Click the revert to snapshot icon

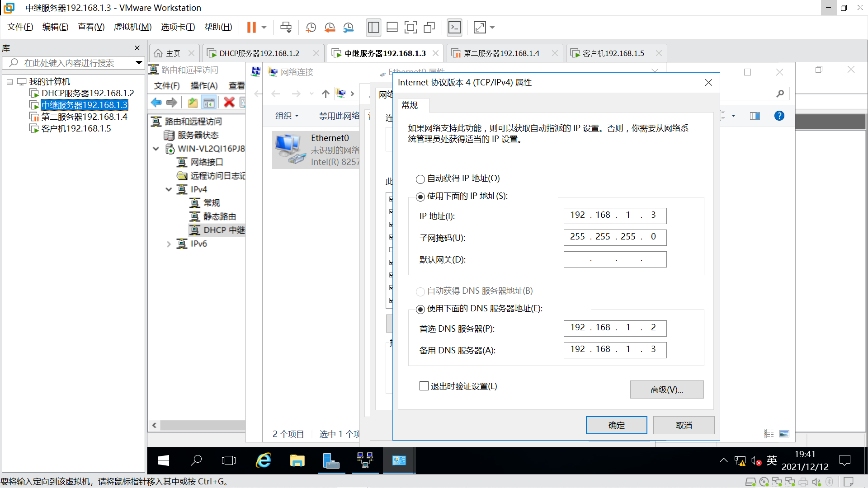point(330,28)
